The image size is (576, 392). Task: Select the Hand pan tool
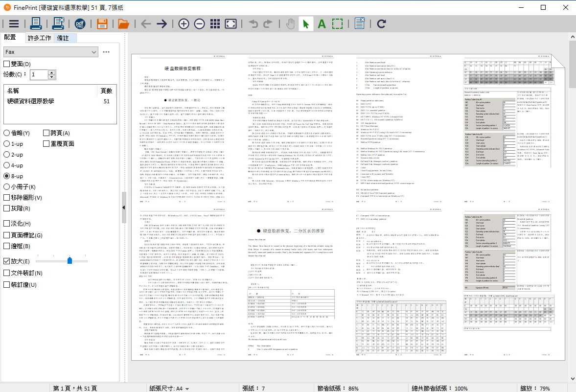pos(290,24)
